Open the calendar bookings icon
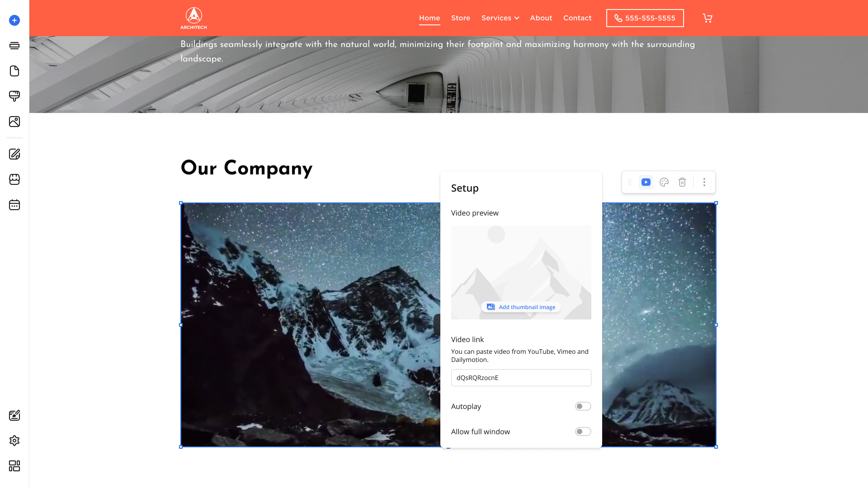868x488 pixels. pyautogui.click(x=14, y=205)
